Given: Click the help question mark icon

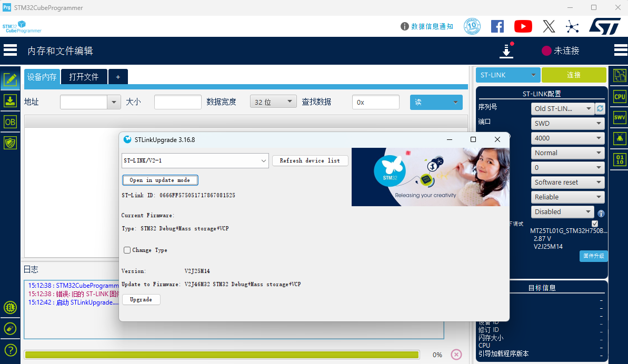Looking at the screenshot, I should [10, 350].
